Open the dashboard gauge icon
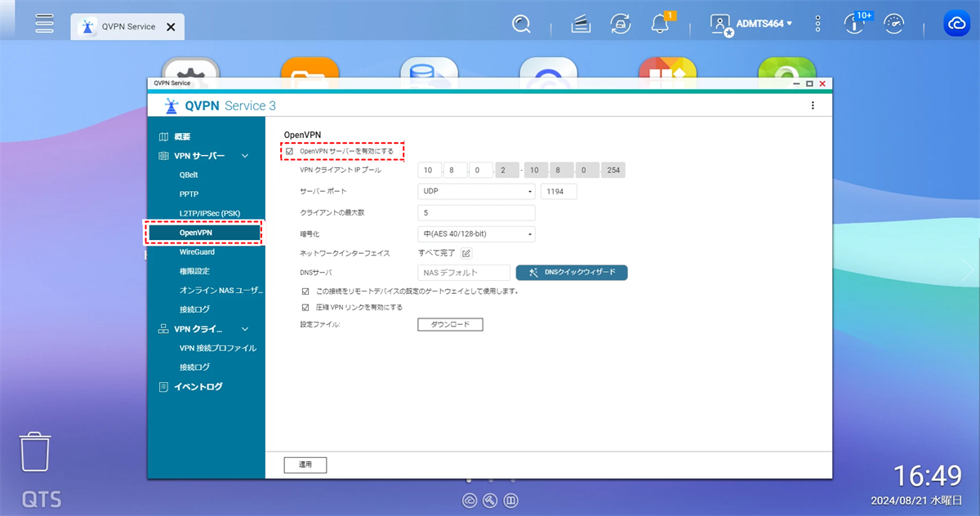 click(x=894, y=24)
